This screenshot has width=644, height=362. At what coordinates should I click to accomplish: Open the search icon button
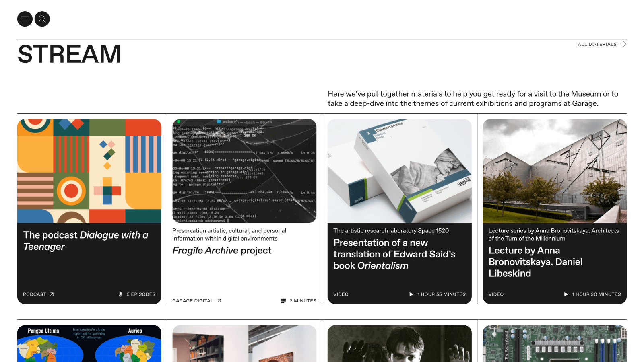pos(42,19)
